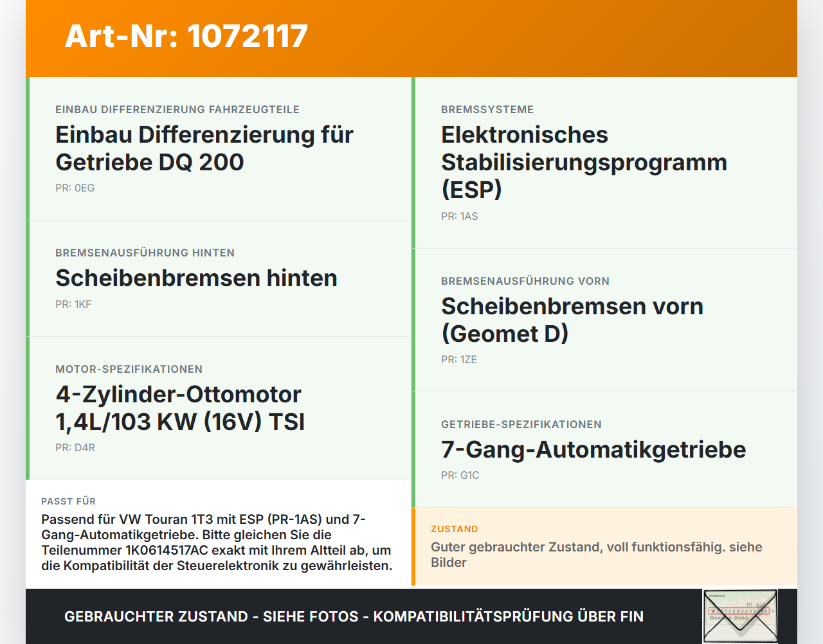The width and height of the screenshot is (823, 644).
Task: Click the ZUSTAND label
Action: pos(454,529)
